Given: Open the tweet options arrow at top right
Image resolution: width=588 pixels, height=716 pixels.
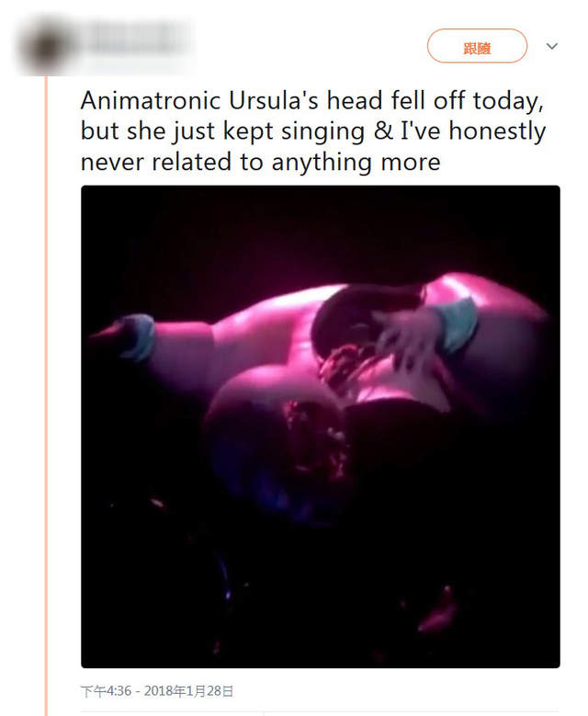Looking at the screenshot, I should (552, 46).
